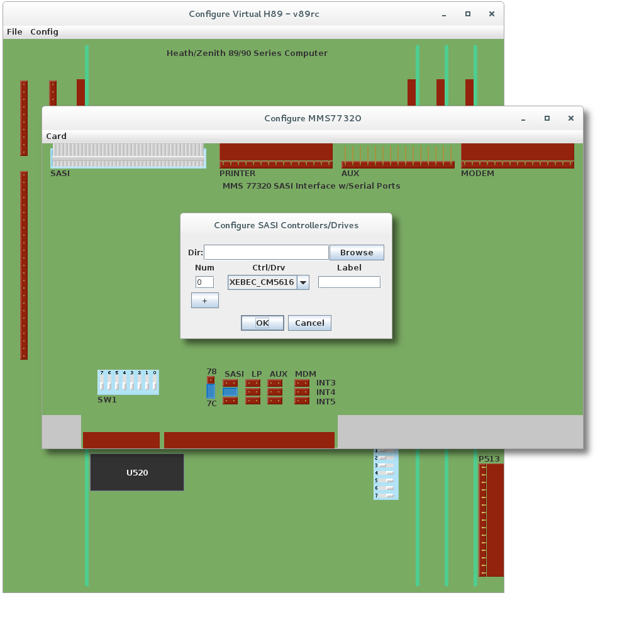Click the U520 chip on the board
This screenshot has height=644, width=644.
point(137,472)
